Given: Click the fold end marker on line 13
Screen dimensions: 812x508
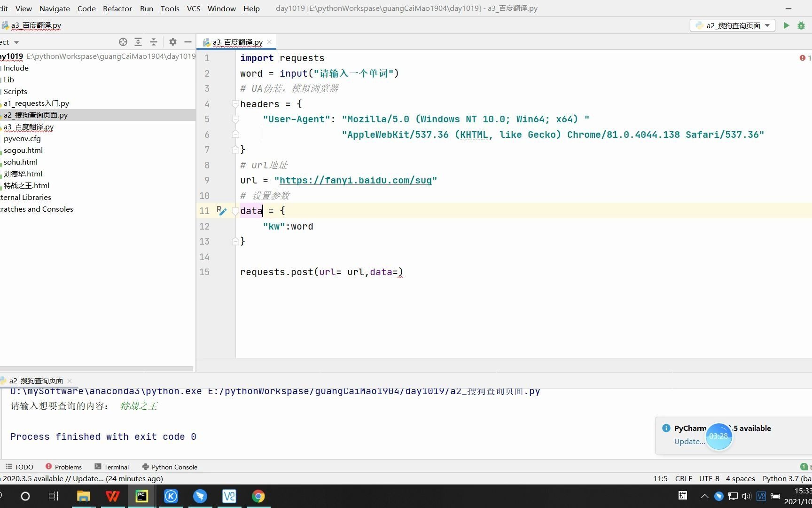Looking at the screenshot, I should pos(235,241).
